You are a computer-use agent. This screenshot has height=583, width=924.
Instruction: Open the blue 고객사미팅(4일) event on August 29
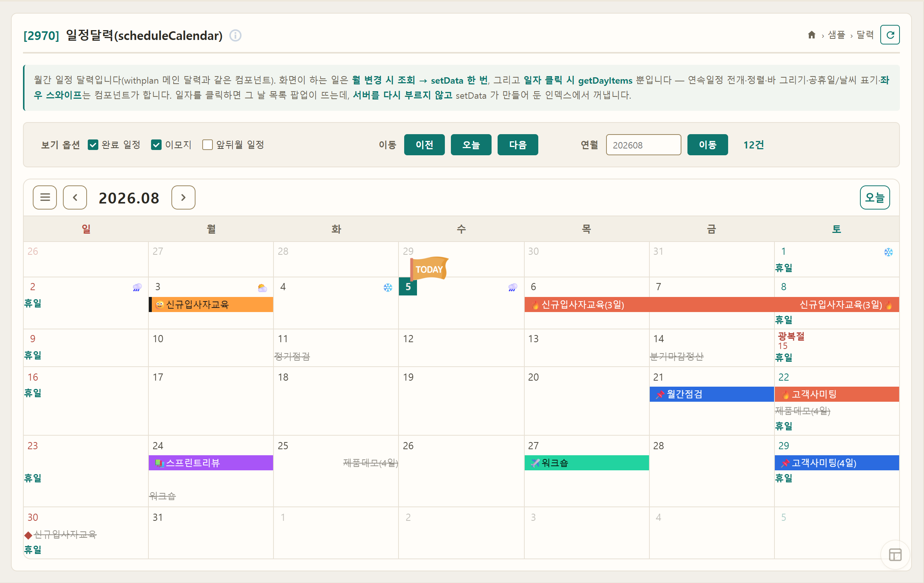click(x=837, y=463)
